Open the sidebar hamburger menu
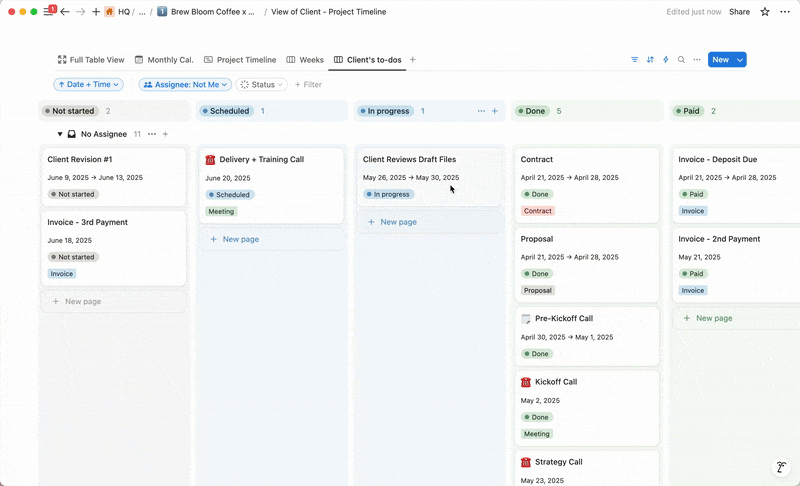This screenshot has width=800, height=486. coord(48,12)
